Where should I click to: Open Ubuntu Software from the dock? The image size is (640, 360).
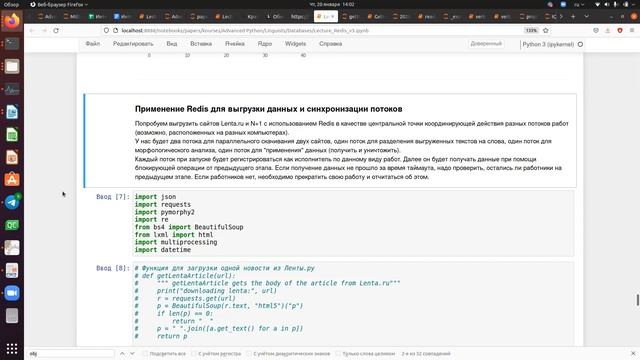(12, 180)
